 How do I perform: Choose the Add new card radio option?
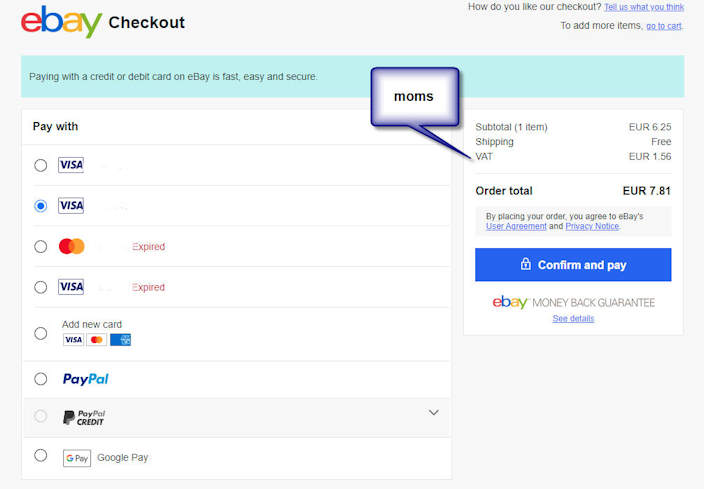[x=40, y=333]
